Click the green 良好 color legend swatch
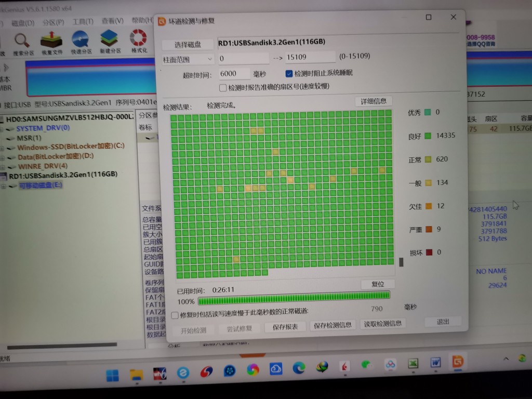532x399 pixels. point(428,136)
